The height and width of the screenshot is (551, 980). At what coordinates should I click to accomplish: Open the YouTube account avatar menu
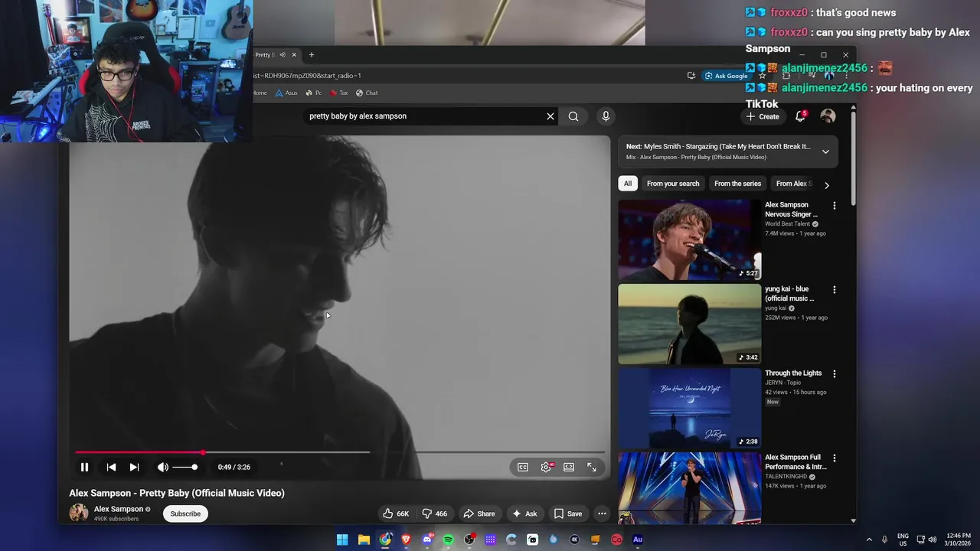tap(828, 116)
